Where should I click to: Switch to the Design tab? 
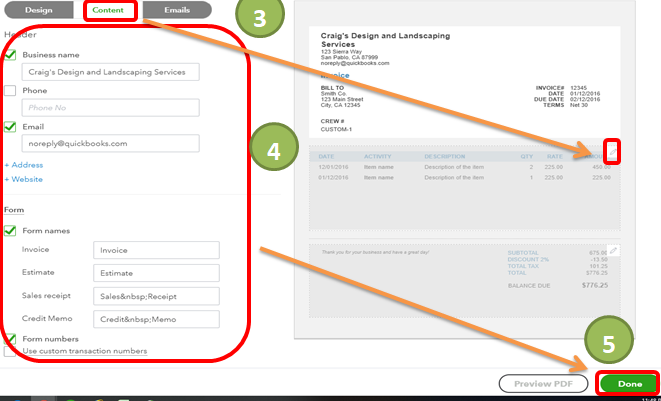pos(38,10)
